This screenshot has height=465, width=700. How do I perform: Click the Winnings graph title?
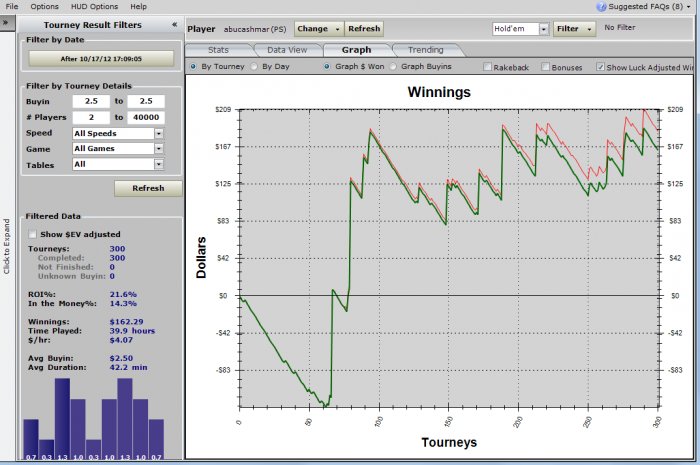[x=439, y=92]
